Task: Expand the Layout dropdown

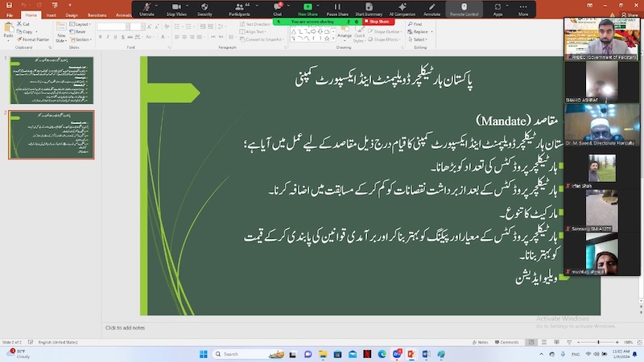Action: 80,24
